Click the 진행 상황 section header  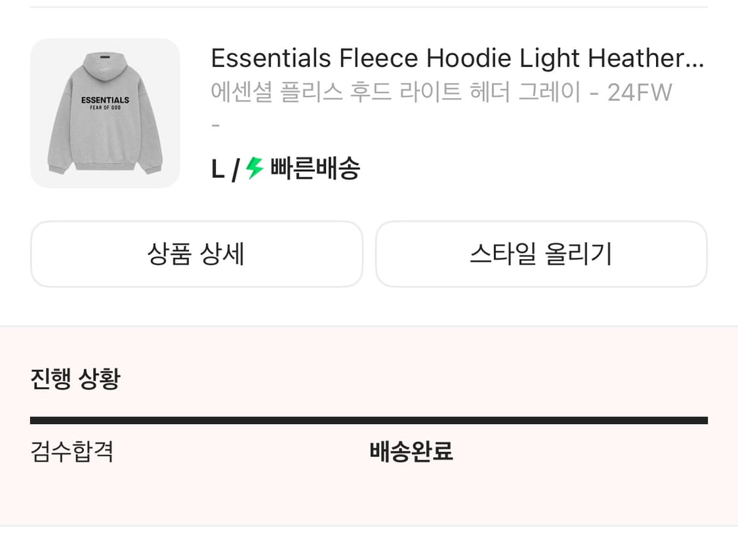coord(74,378)
